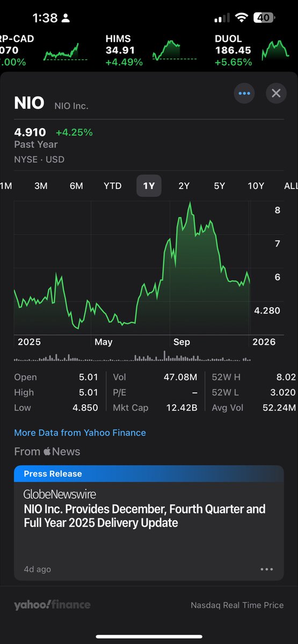Tap the NYSE · USD exchange label
Screen dimensions: 298x644
pyautogui.click(x=39, y=159)
